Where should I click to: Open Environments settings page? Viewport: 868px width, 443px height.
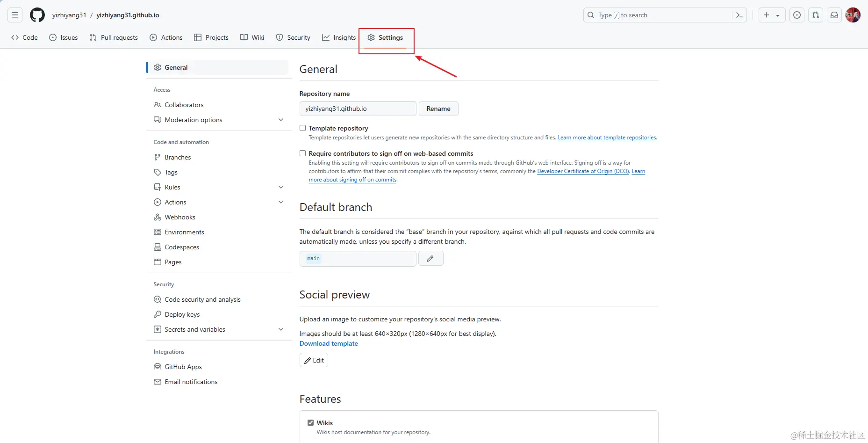tap(219, 232)
